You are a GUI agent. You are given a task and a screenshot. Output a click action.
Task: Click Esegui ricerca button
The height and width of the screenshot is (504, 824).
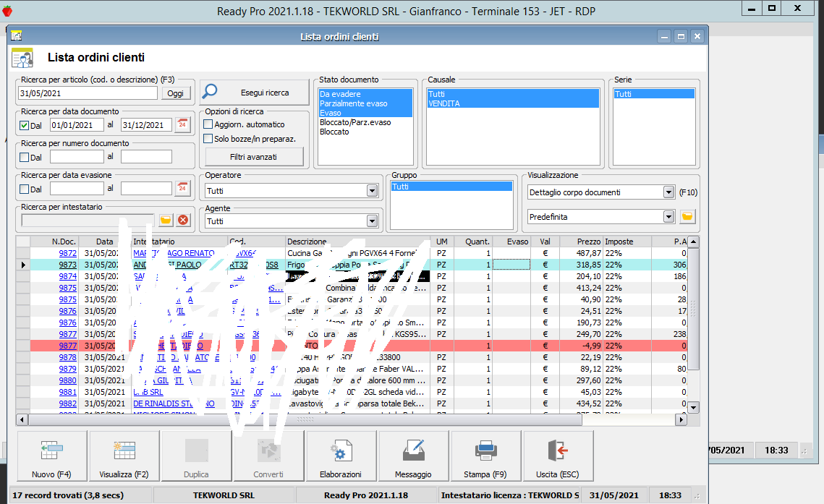click(x=255, y=93)
